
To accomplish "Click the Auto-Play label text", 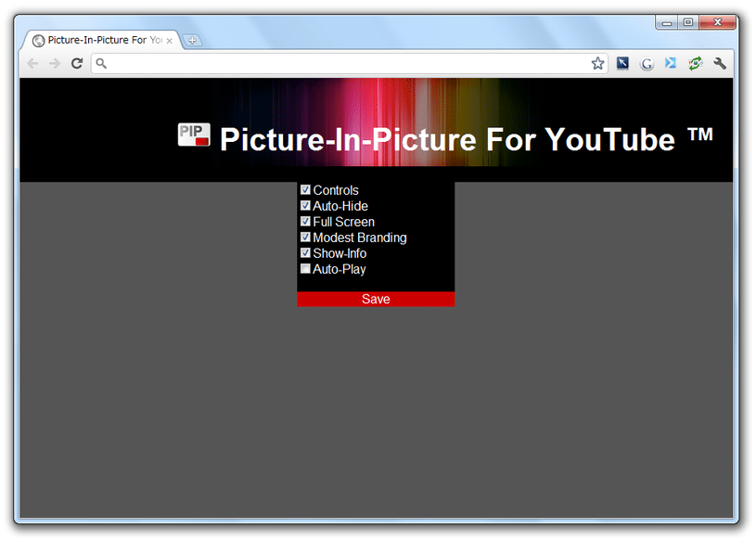I will coord(340,269).
